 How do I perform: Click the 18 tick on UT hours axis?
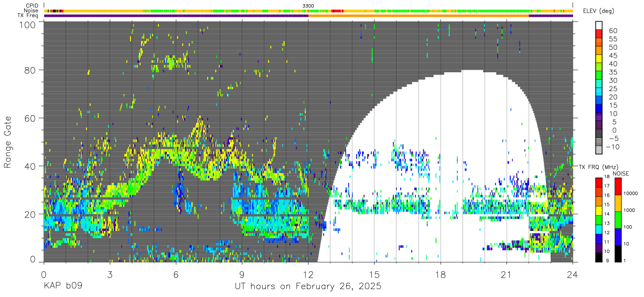coord(440,274)
